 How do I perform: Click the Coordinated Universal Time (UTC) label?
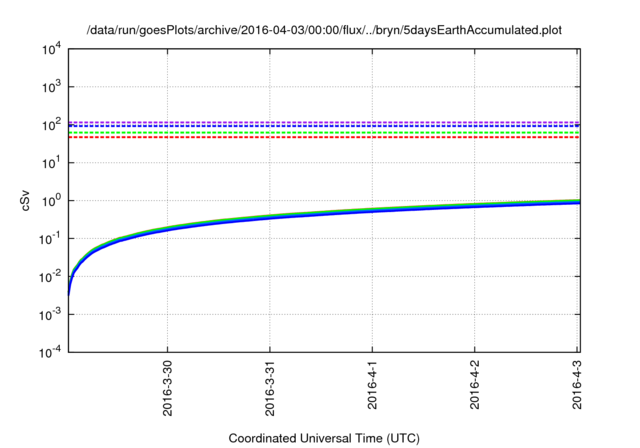(x=324, y=439)
